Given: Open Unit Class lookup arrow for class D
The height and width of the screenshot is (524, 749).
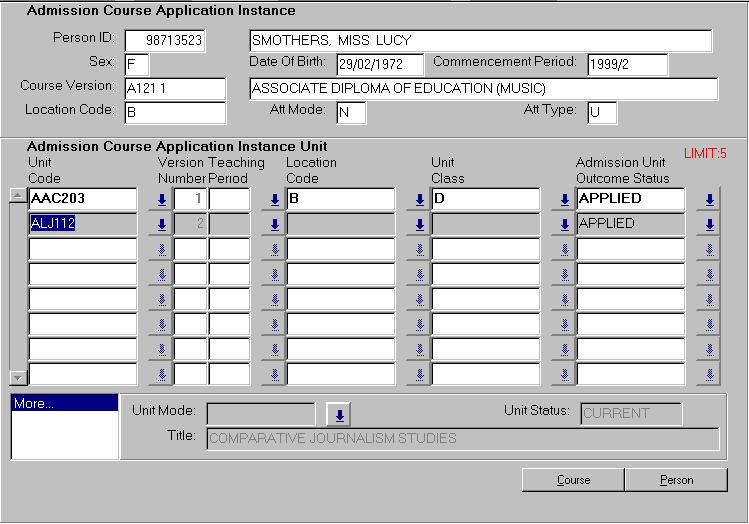Looking at the screenshot, I should click(x=564, y=199).
